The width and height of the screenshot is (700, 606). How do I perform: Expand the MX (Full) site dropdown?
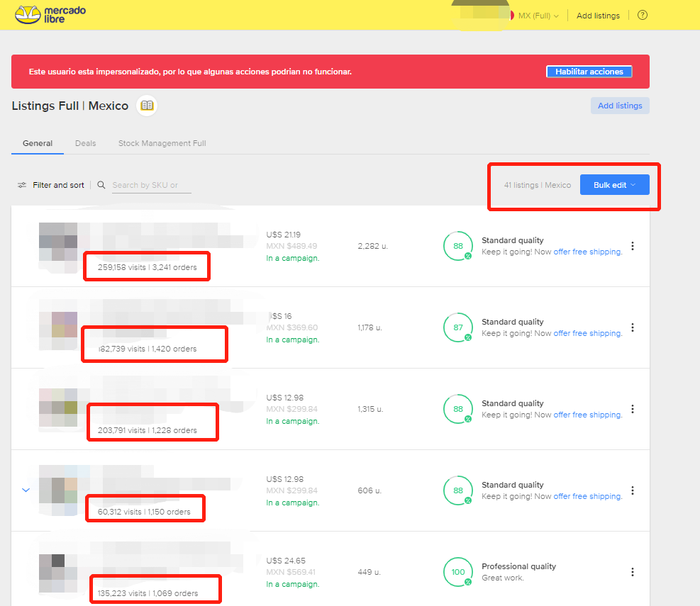(538, 16)
